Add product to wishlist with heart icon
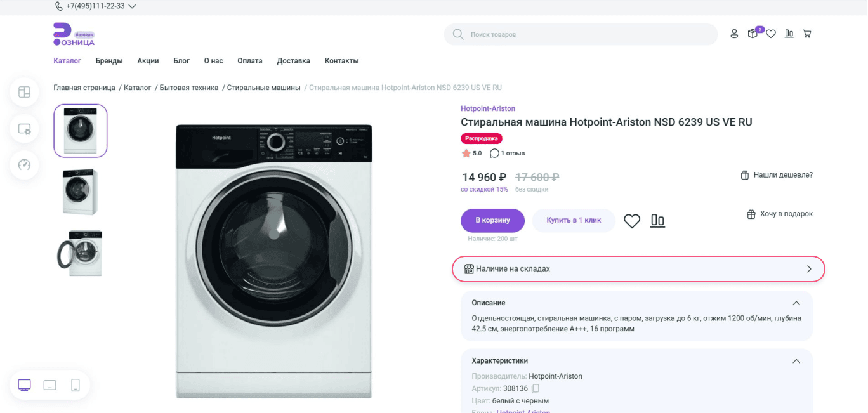868x413 pixels. pos(632,221)
